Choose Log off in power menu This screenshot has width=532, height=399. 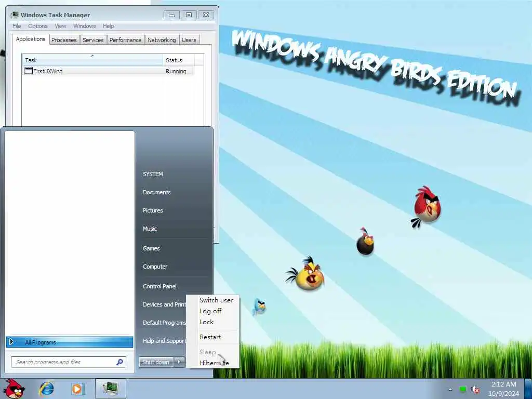click(211, 311)
